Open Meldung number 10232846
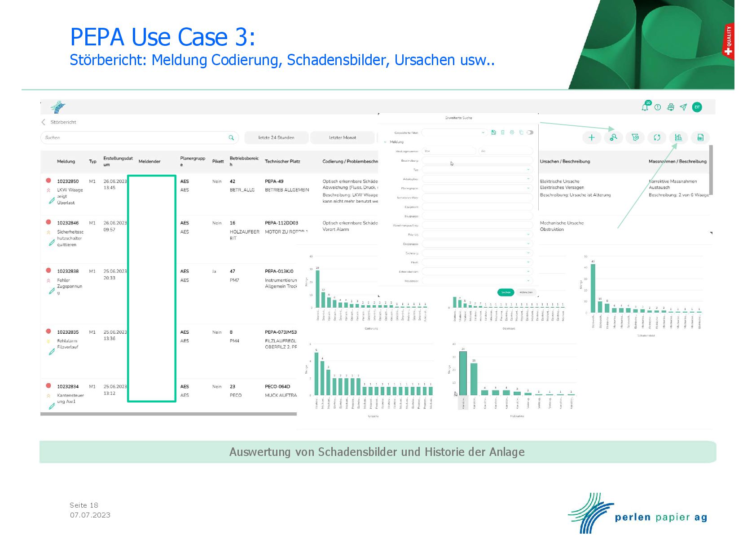The image size is (756, 535). [x=68, y=223]
